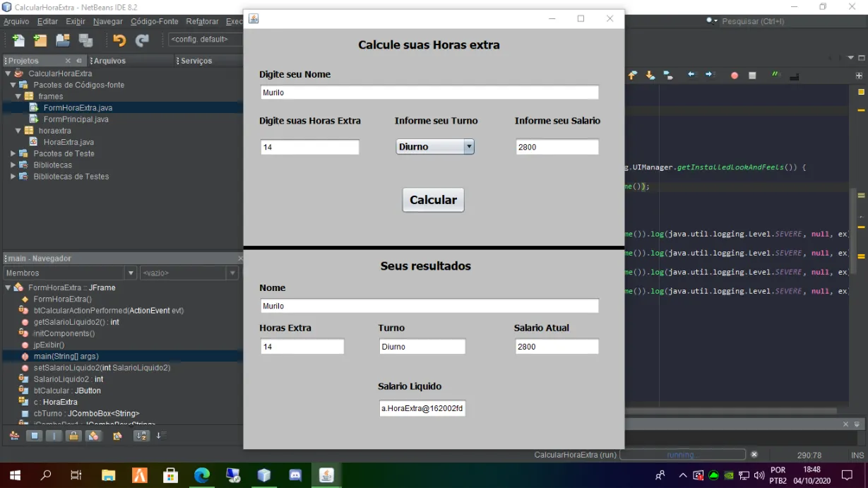Open the Editar menu

click(x=48, y=22)
